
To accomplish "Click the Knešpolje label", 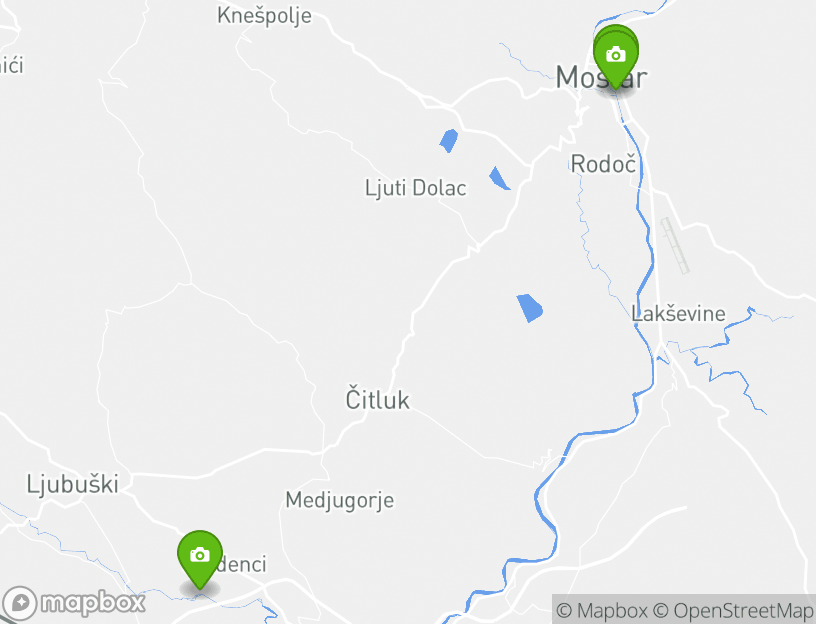I will [x=264, y=16].
